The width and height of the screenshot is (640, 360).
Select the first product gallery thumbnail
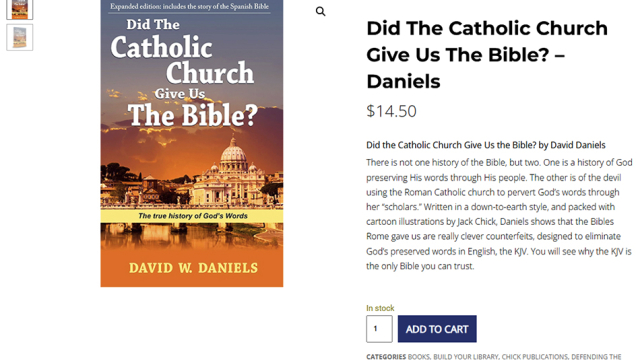20,9
